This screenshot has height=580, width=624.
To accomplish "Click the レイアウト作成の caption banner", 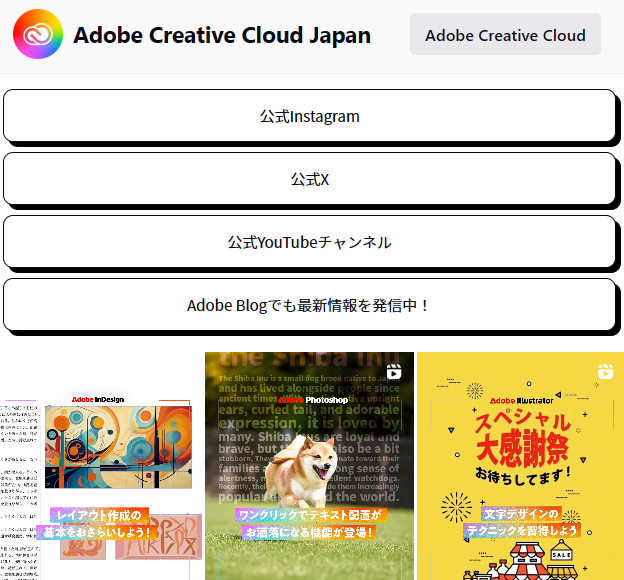I will 98,516.
